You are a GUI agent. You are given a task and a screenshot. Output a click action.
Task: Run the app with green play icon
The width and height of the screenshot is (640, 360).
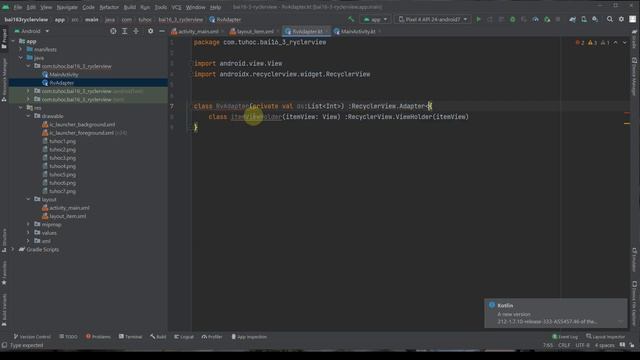(478, 19)
